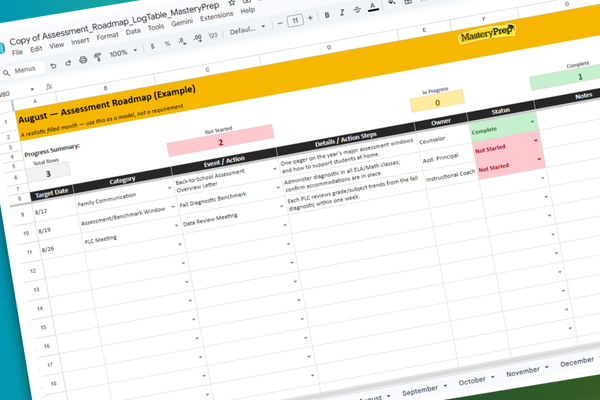The height and width of the screenshot is (400, 600).
Task: Open the Gemini menu
Action: [x=182, y=23]
